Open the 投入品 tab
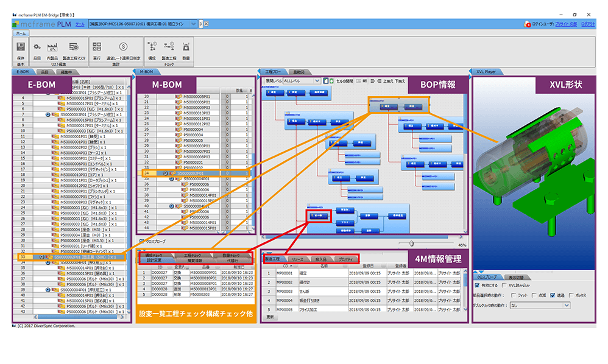 (x=320, y=259)
